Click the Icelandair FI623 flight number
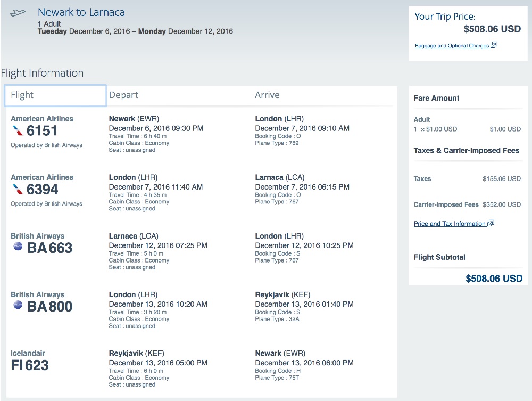 (x=30, y=365)
